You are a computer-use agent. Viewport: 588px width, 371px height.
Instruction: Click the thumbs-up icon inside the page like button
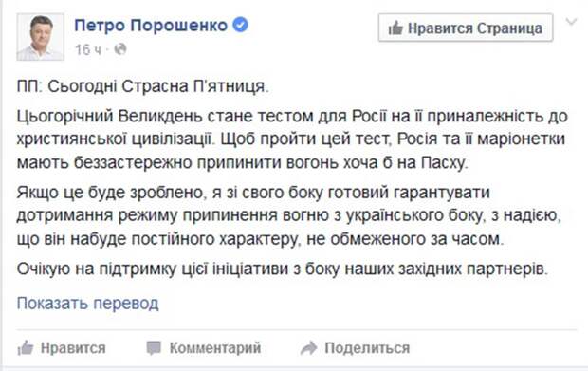coord(395,28)
